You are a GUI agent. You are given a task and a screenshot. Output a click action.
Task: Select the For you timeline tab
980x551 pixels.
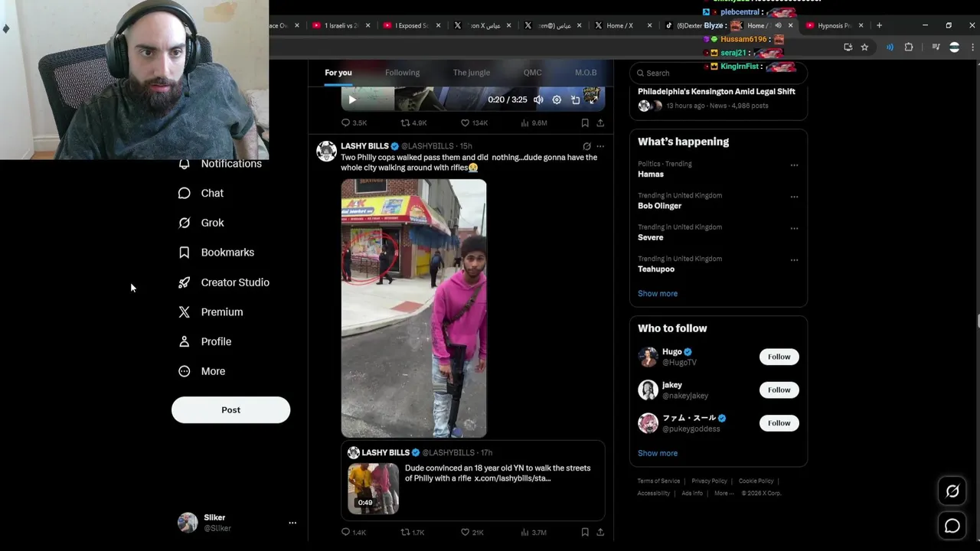point(338,73)
